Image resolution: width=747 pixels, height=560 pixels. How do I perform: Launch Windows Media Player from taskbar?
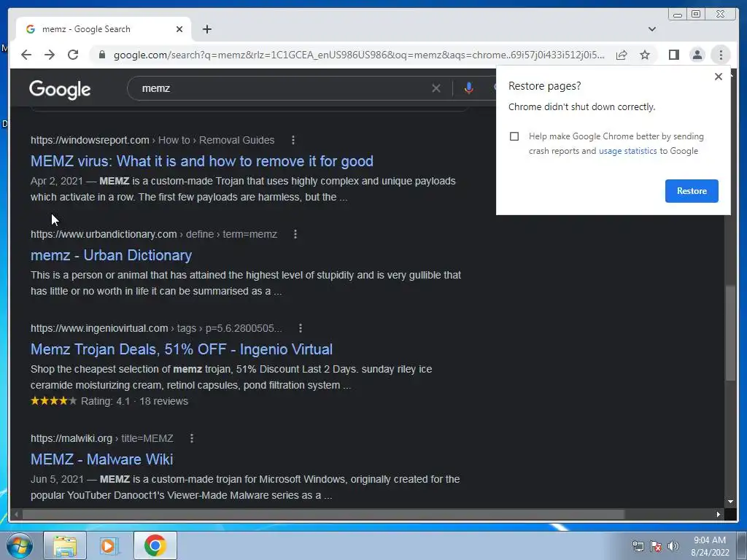click(109, 545)
